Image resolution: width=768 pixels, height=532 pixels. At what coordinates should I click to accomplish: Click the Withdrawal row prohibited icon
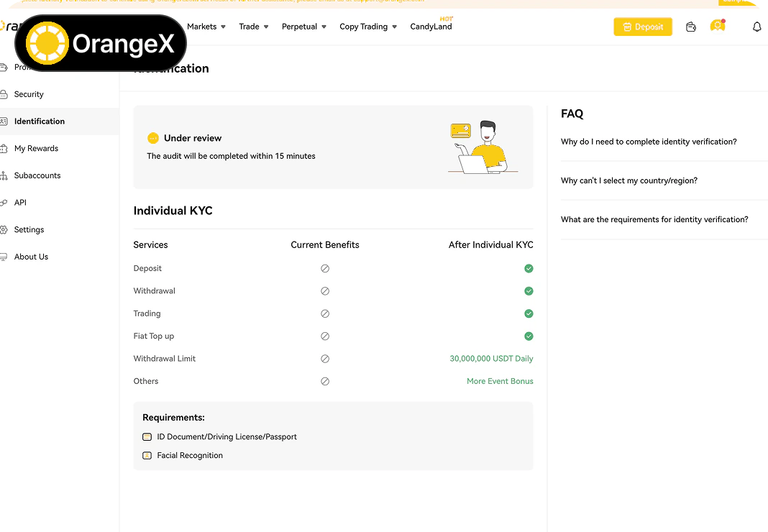pos(325,291)
